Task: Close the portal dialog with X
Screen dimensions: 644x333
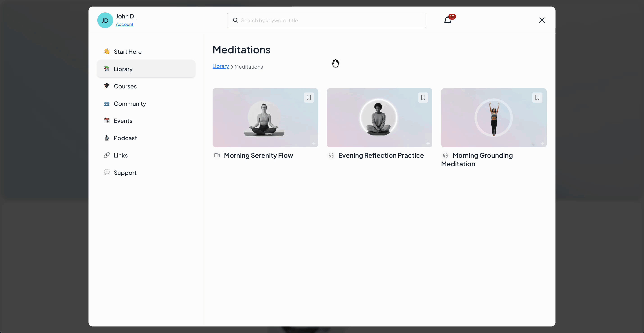Action: (542, 20)
